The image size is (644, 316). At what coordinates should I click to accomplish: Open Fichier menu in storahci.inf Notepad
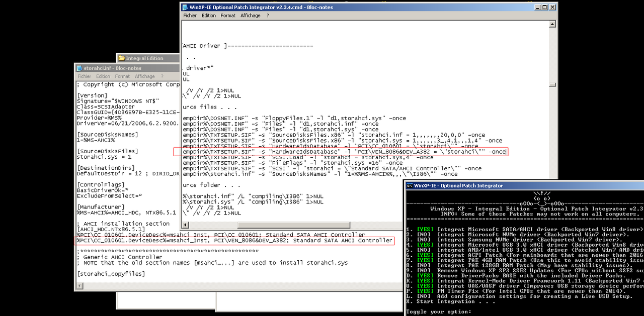tap(85, 76)
